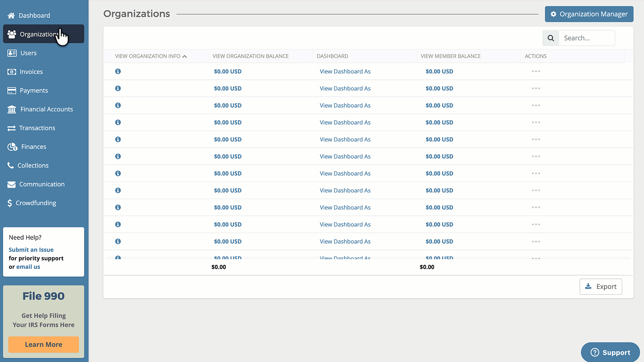Open Communication with the envelope icon

click(x=11, y=184)
